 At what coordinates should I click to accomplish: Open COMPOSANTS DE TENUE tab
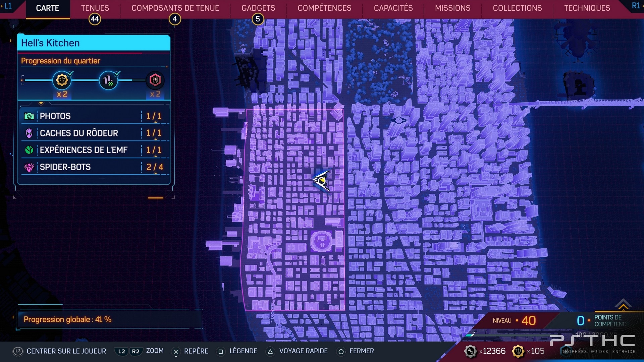click(175, 8)
